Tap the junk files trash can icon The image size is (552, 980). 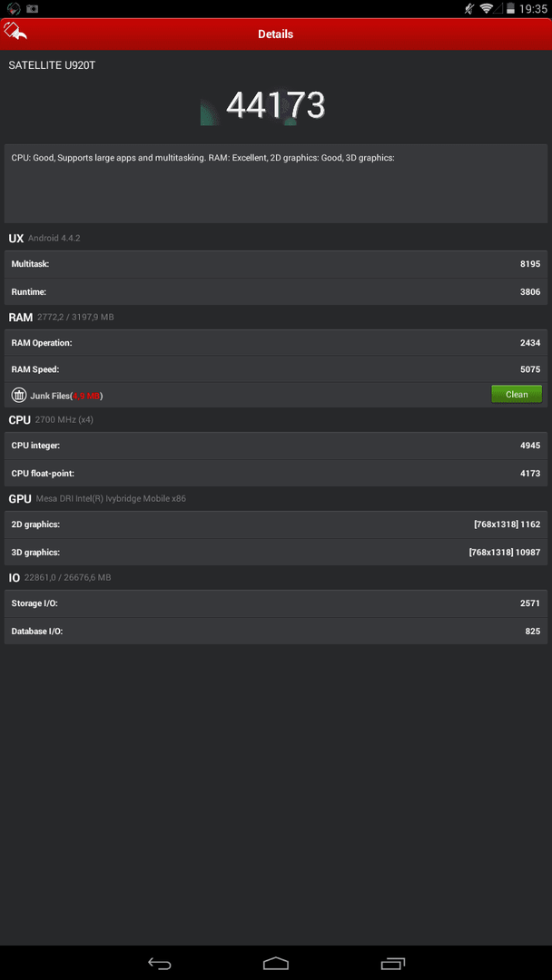(19, 395)
